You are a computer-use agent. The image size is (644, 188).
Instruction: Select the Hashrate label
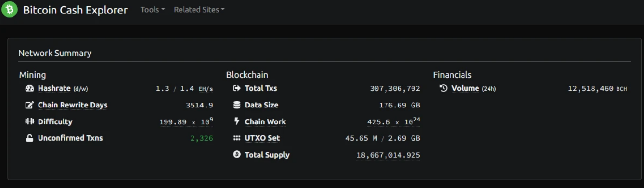click(54, 88)
